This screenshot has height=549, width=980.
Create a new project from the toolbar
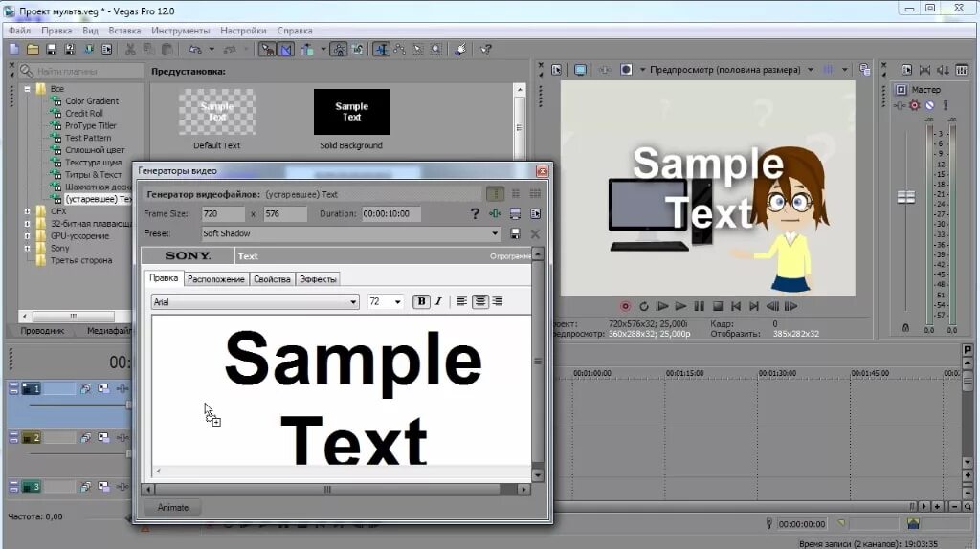click(13, 49)
